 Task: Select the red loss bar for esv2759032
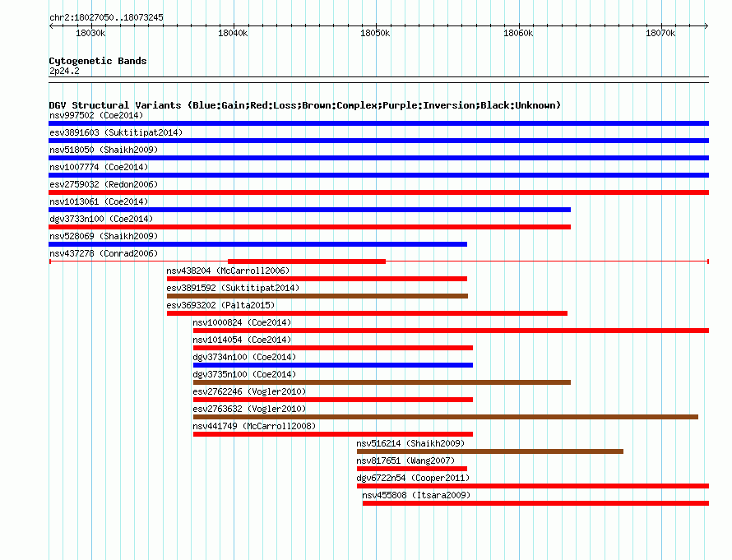pos(378,192)
